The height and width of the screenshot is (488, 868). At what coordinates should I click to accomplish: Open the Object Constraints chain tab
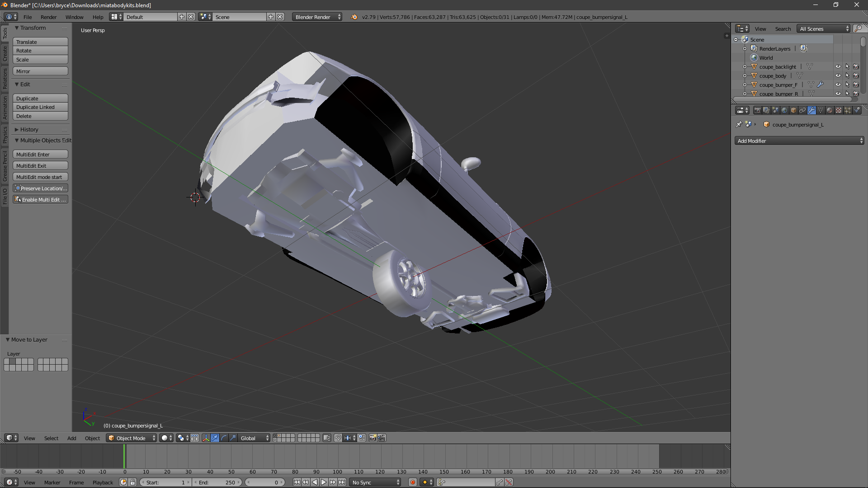pos(802,110)
